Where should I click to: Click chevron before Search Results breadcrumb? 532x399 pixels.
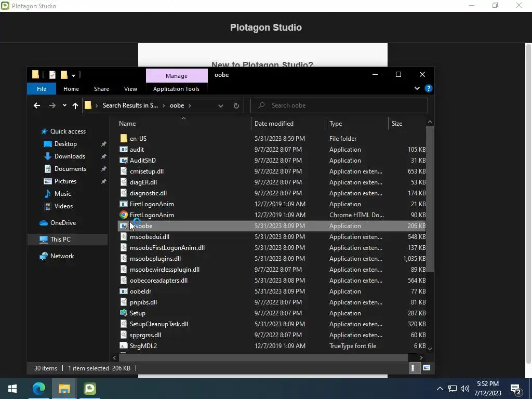point(97,105)
